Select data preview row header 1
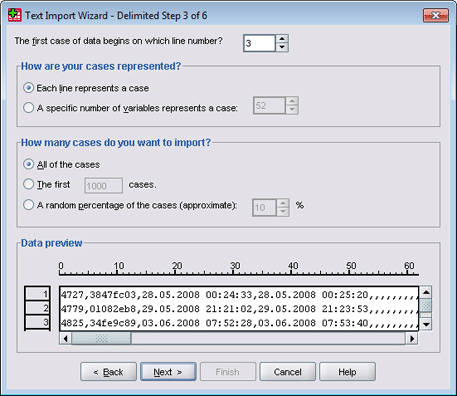 click(x=37, y=294)
